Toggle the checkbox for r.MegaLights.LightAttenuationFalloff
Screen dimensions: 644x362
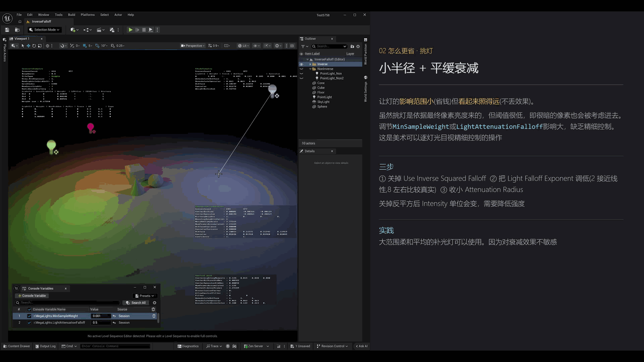[x=29, y=323]
